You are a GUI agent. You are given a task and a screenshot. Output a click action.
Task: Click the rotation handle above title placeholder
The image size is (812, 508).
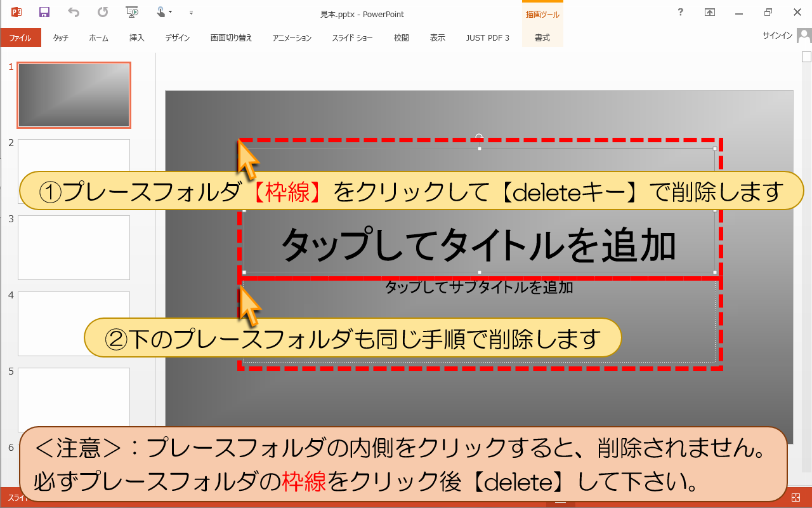[x=479, y=136]
